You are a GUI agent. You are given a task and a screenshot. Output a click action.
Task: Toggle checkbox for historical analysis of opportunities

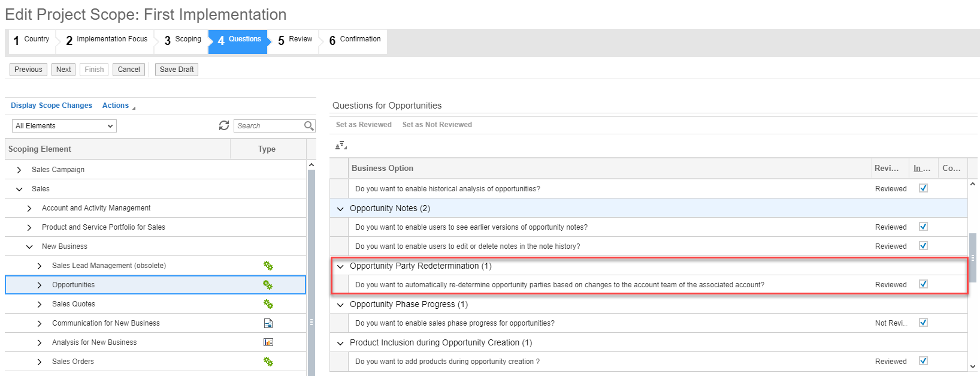pyautogui.click(x=923, y=188)
